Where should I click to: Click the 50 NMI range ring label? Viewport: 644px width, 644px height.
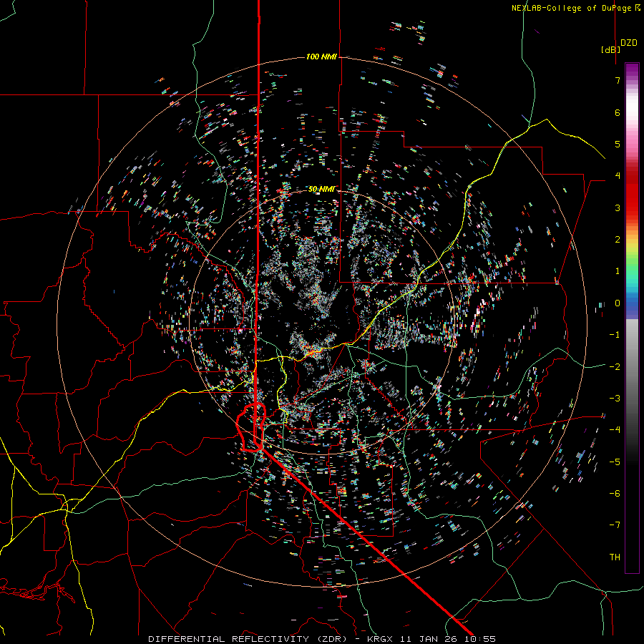tap(321, 189)
